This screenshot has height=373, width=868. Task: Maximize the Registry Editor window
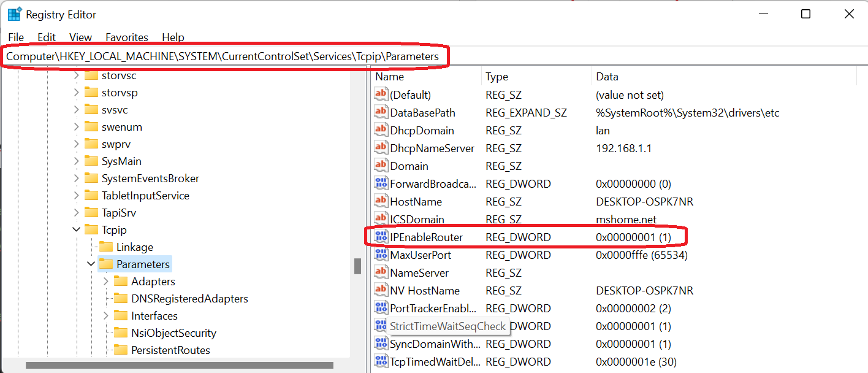coord(806,14)
